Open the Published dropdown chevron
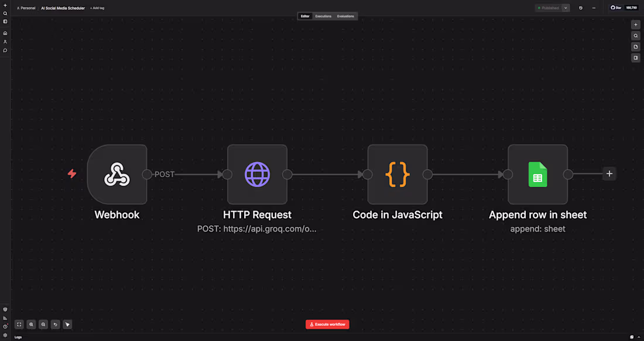Viewport: 644px width, 341px height. coord(566,8)
